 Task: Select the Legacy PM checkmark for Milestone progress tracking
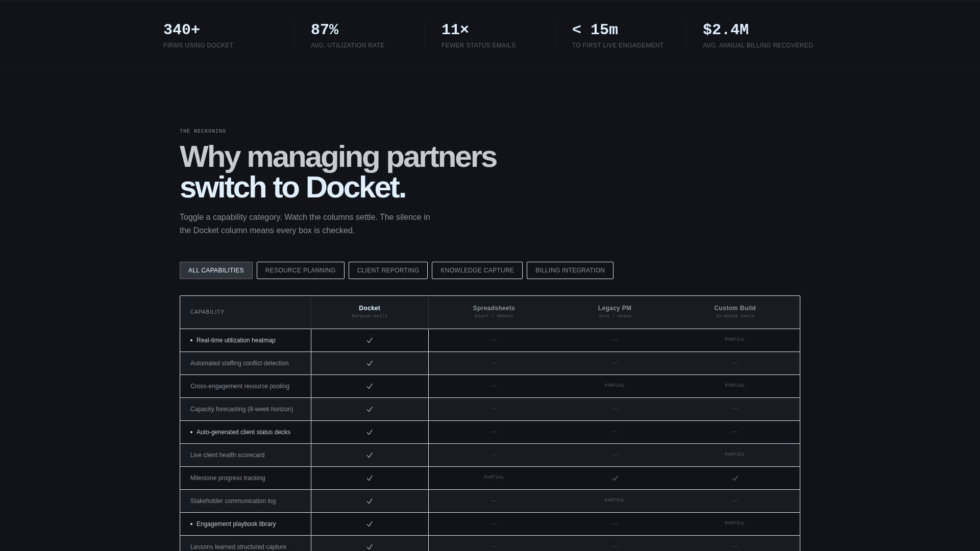pyautogui.click(x=615, y=478)
